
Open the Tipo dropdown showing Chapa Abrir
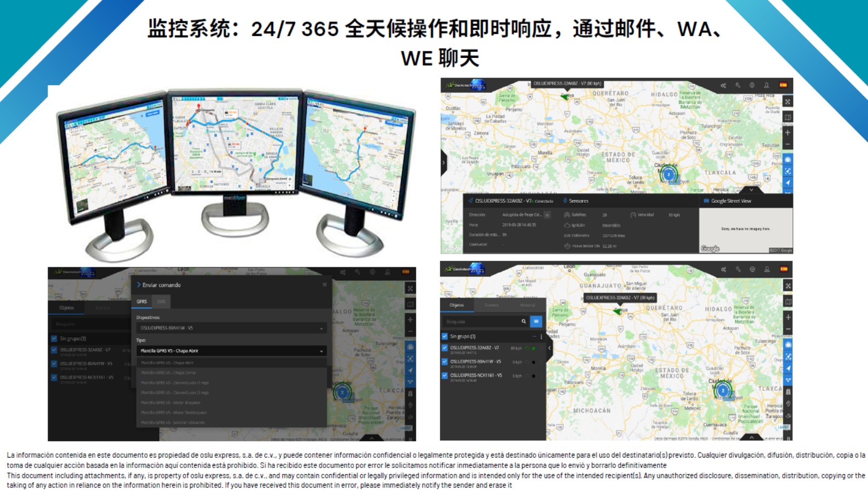(232, 350)
